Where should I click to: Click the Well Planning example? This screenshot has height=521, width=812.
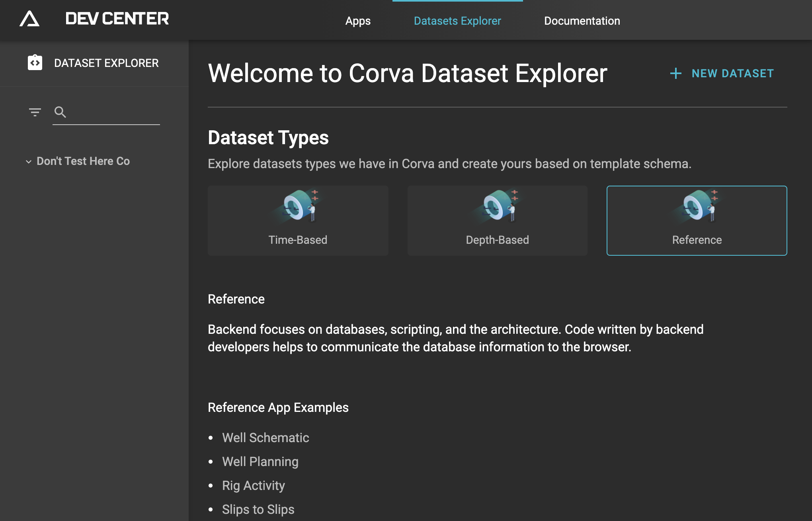[260, 462]
